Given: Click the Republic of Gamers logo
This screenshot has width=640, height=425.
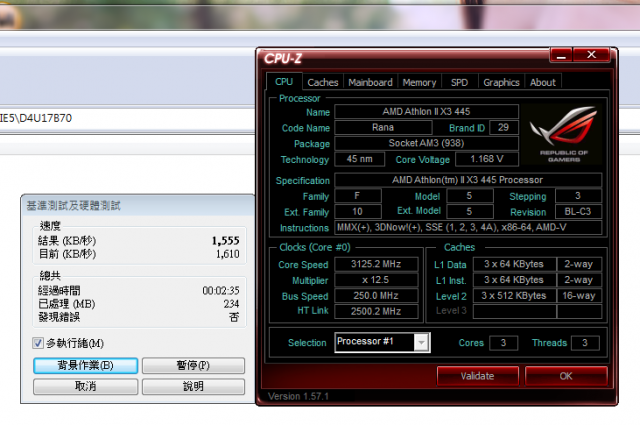Looking at the screenshot, I should click(563, 134).
